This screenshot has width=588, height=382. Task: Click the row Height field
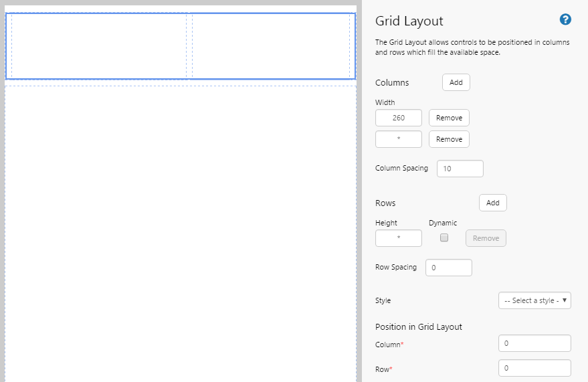pos(399,238)
